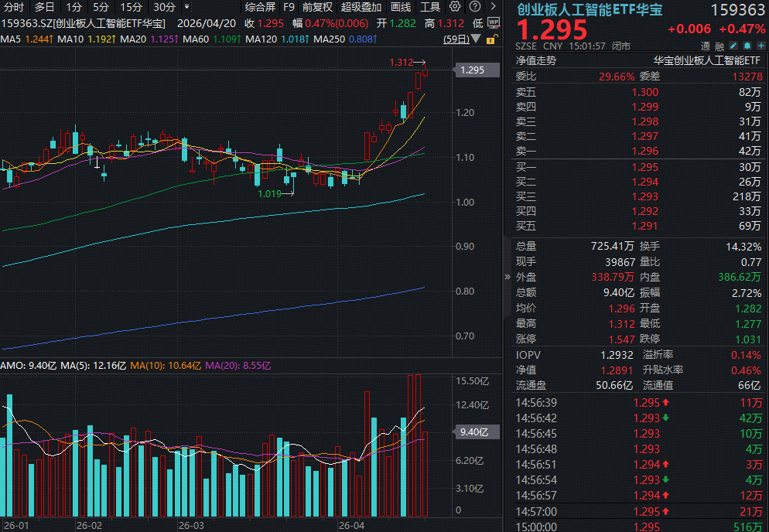769x532 pixels.
Task: Click the pencil edit icon near the stock name
Action: click(x=733, y=45)
